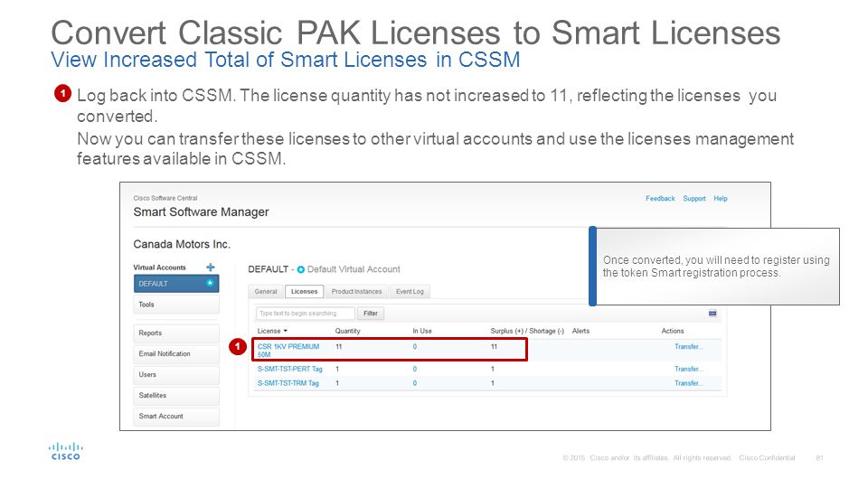Click Smart Software Manager title
Viewport: 868px width, 488px height.
(201, 211)
